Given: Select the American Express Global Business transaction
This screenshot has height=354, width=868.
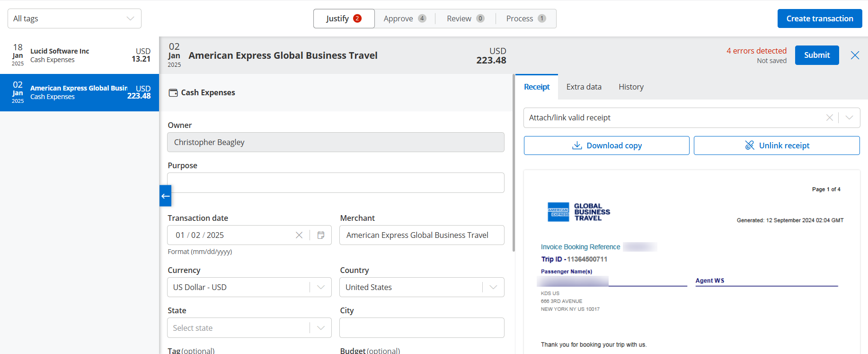Looking at the screenshot, I should (x=80, y=92).
